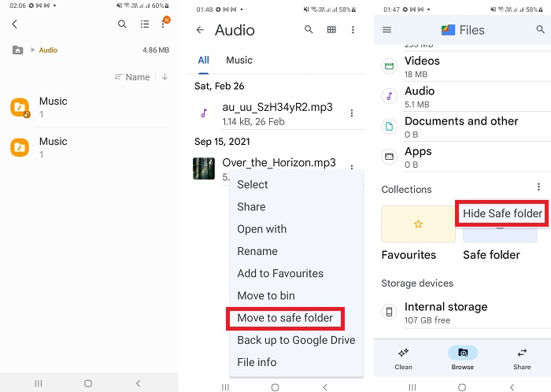Viewport: 551px width, 392px height.
Task: Choose Back up to Google Drive
Action: click(296, 340)
